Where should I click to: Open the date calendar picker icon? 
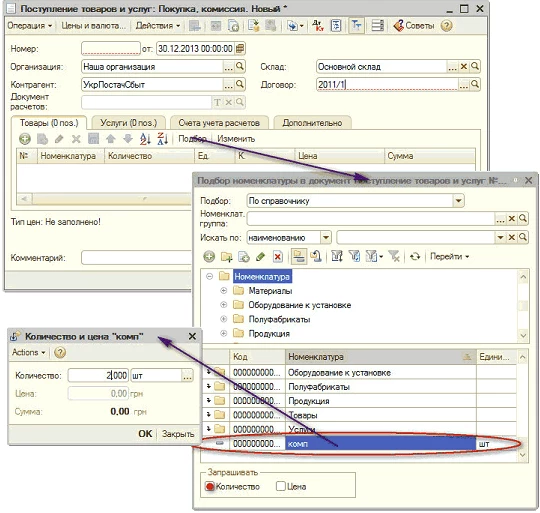pyautogui.click(x=240, y=49)
